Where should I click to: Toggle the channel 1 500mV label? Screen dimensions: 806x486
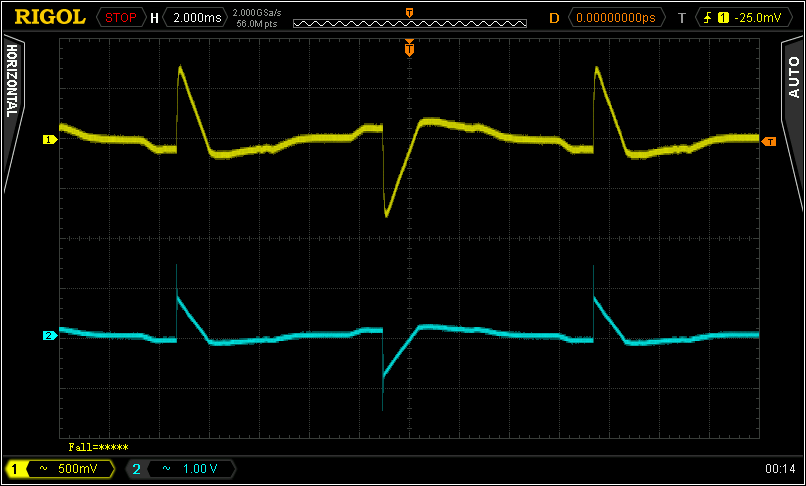coord(59,468)
